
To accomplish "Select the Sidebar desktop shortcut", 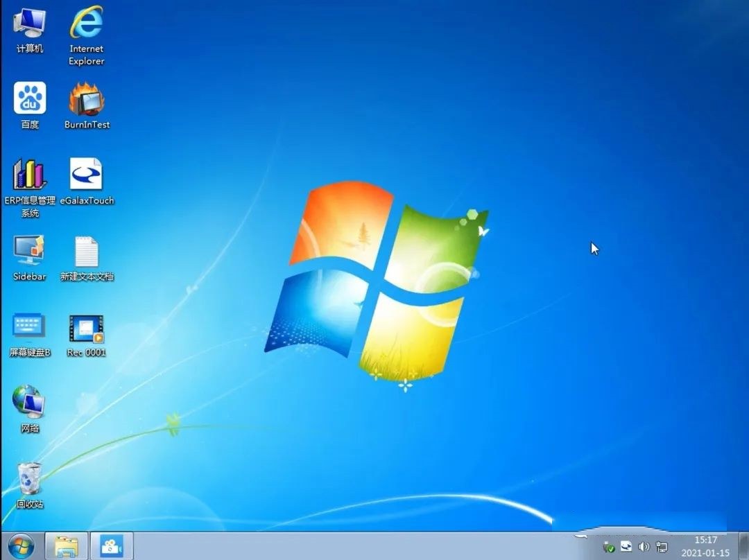I will 30,257.
